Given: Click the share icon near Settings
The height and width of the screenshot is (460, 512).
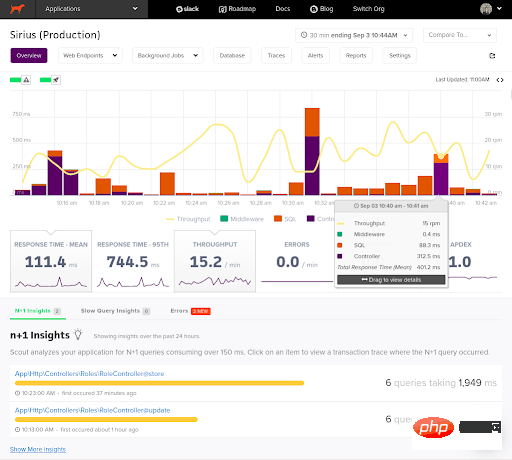Looking at the screenshot, I should coord(492,56).
